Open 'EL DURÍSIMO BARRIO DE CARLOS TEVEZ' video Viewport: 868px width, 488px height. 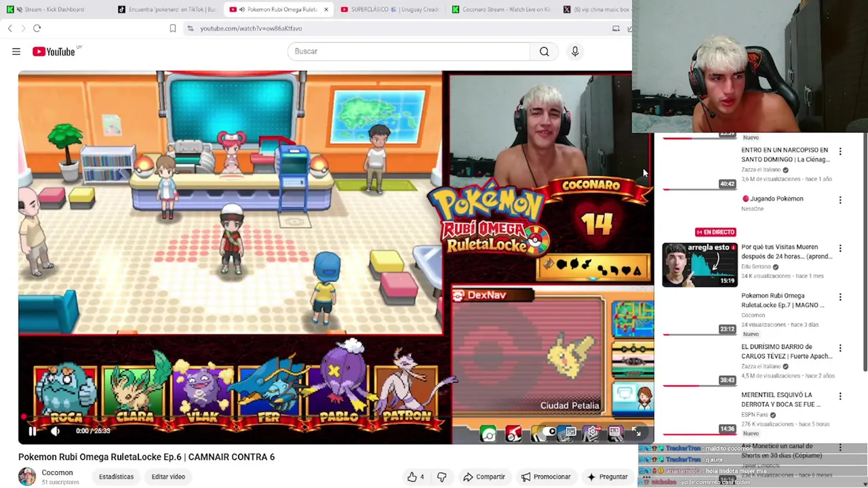[787, 351]
